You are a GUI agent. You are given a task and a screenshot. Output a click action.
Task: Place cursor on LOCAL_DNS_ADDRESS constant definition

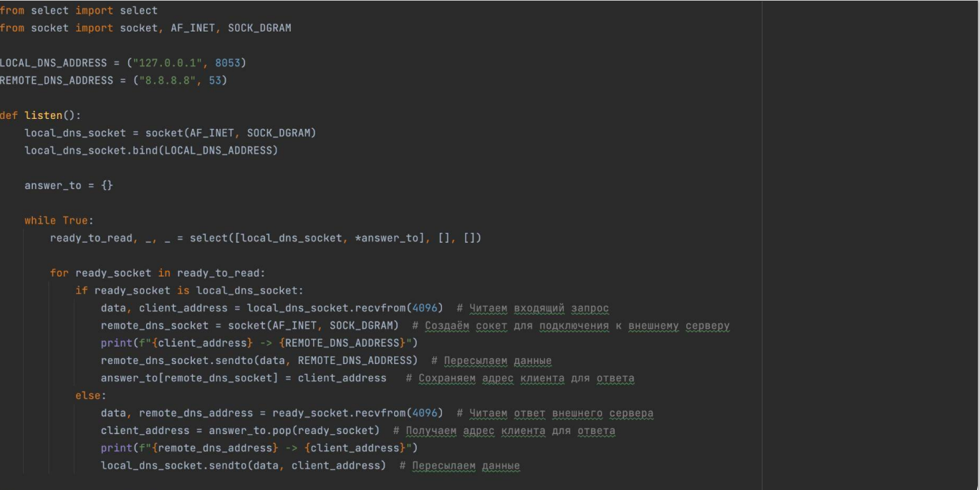(x=53, y=63)
